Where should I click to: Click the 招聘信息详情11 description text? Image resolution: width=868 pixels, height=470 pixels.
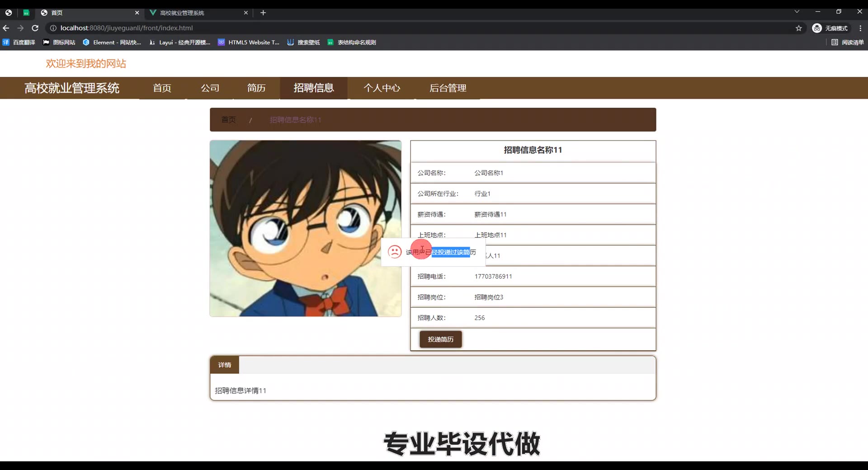tap(241, 390)
